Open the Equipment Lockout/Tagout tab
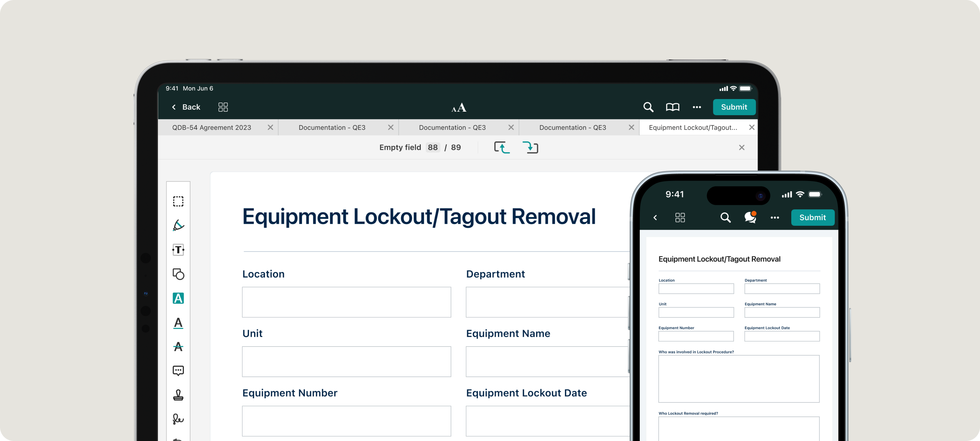 693,127
